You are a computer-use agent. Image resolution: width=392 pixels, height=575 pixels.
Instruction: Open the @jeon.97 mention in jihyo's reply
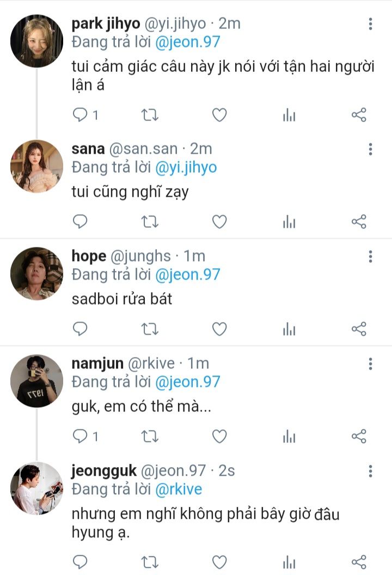click(187, 42)
